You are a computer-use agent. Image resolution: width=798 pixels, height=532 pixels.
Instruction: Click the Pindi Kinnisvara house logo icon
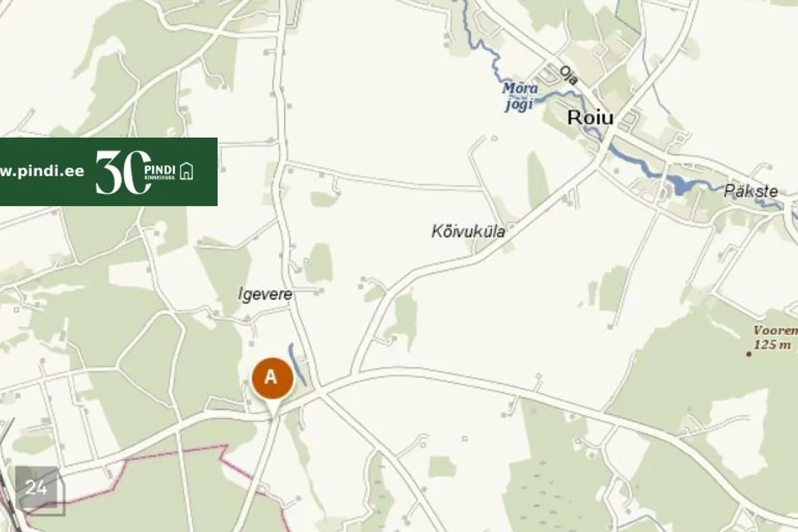[x=187, y=170]
